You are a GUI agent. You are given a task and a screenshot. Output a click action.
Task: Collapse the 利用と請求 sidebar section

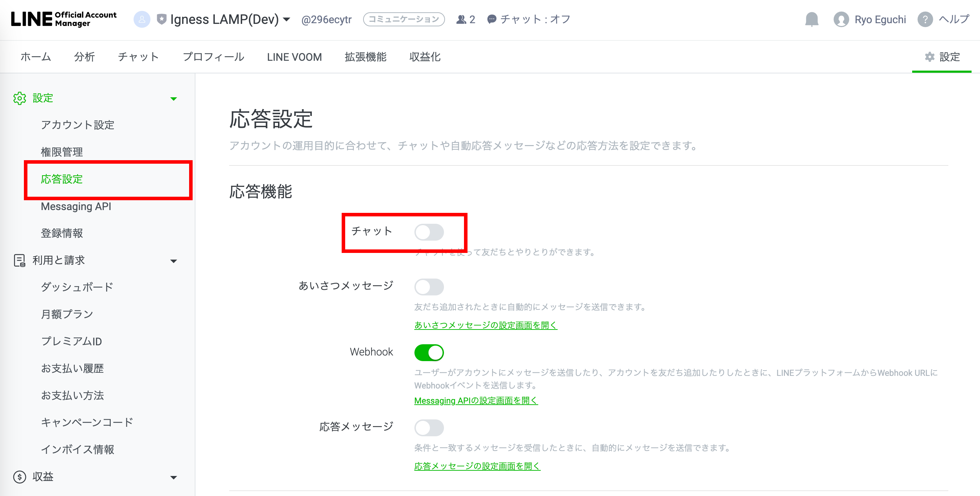[x=174, y=261]
